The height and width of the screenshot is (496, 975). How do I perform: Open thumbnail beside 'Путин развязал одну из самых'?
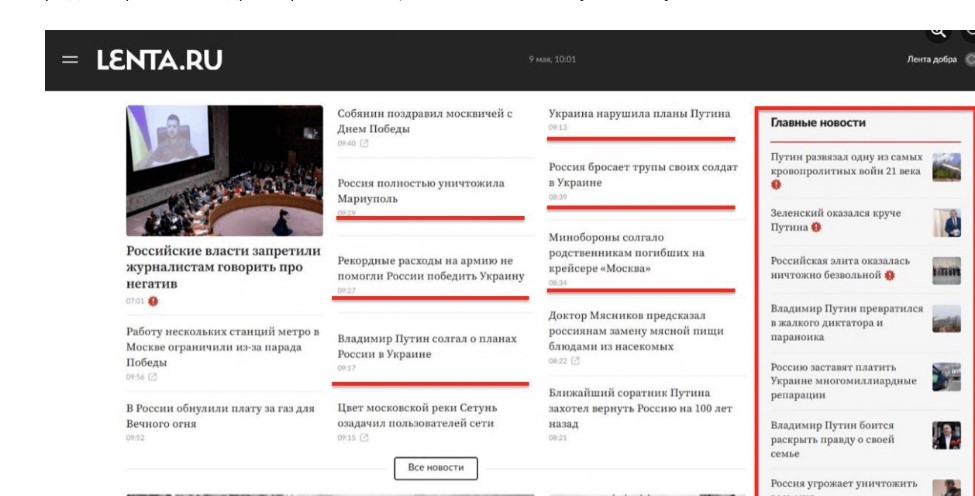(946, 167)
